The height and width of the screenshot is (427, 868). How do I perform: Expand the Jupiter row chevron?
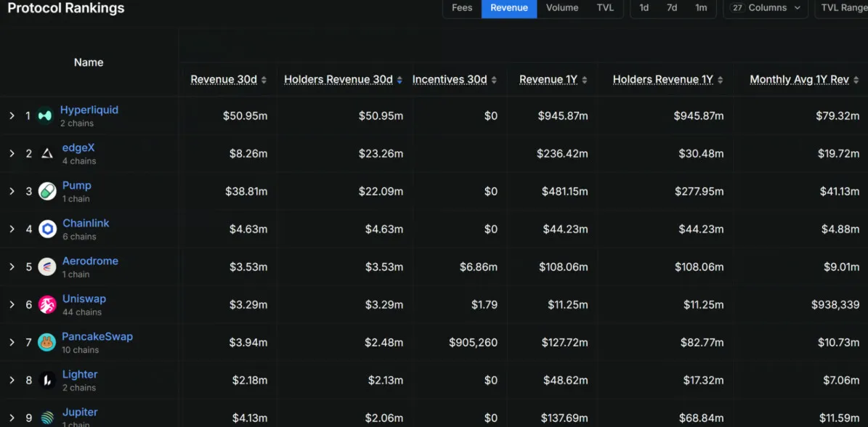tap(12, 418)
